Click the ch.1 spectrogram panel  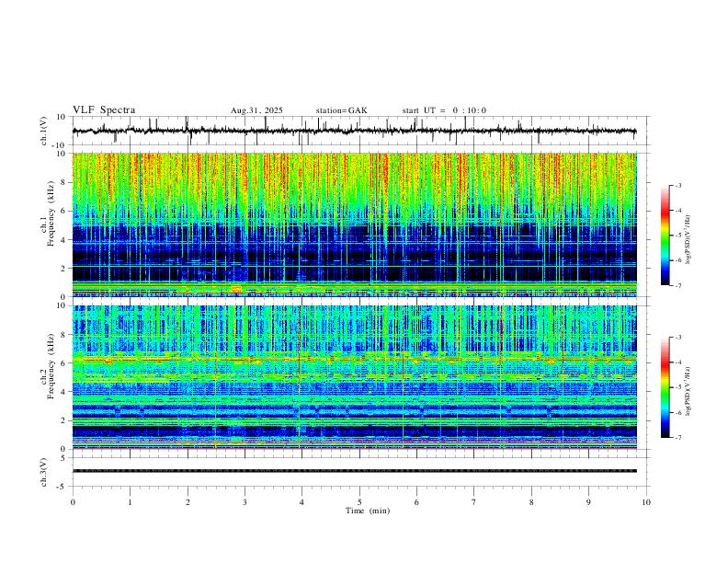click(x=354, y=224)
